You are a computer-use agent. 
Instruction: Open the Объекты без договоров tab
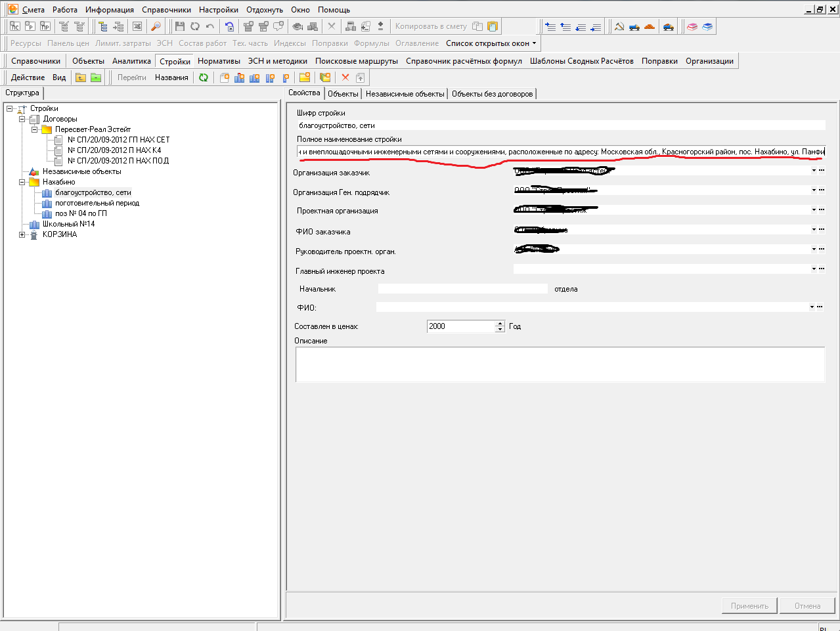coord(493,94)
